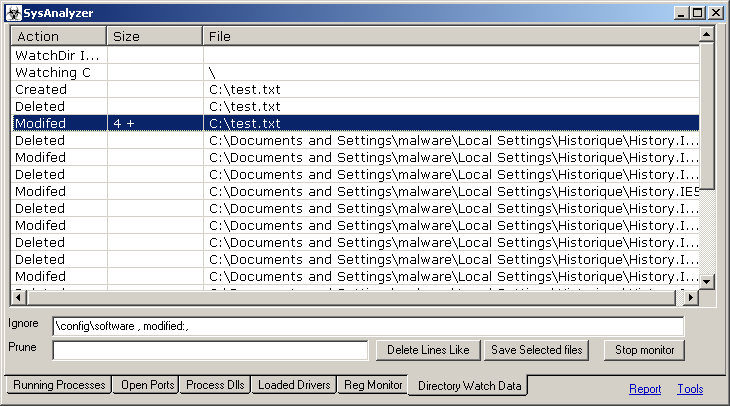The image size is (730, 406).
Task: Focus the Prune input box
Action: [210, 350]
